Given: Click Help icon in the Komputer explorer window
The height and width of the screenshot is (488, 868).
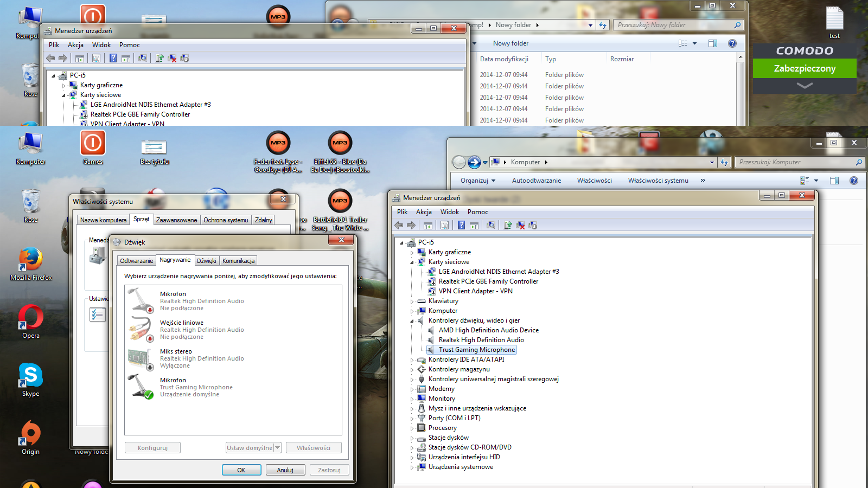Looking at the screenshot, I should pyautogui.click(x=854, y=181).
